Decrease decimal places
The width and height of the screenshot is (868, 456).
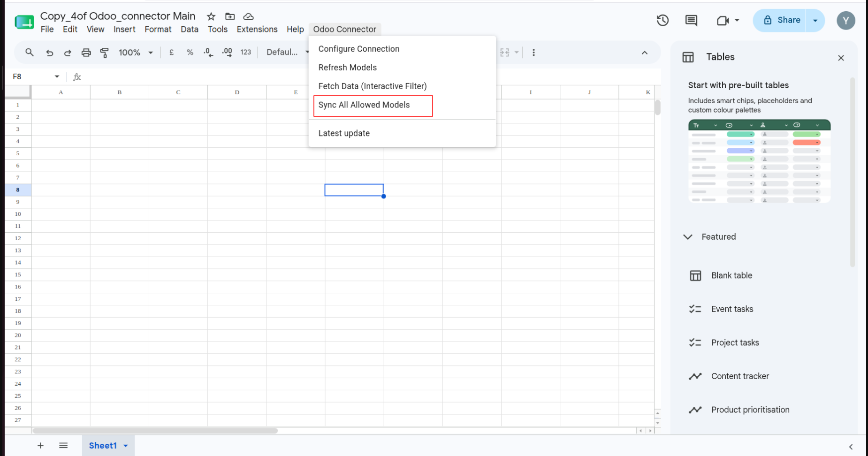(x=208, y=53)
